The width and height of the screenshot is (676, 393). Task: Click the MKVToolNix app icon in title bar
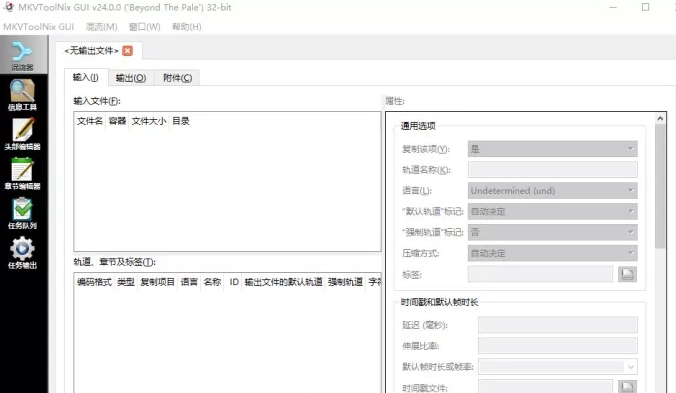(x=9, y=7)
